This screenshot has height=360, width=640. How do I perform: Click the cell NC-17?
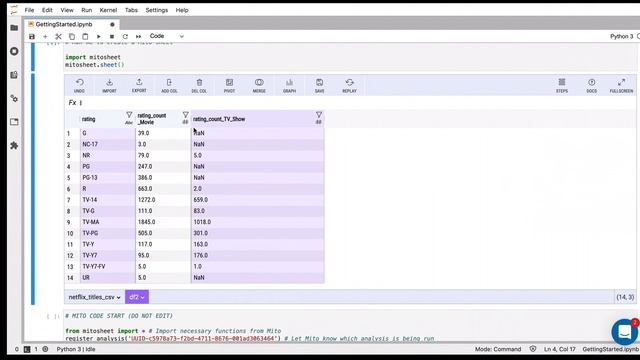pyautogui.click(x=107, y=144)
